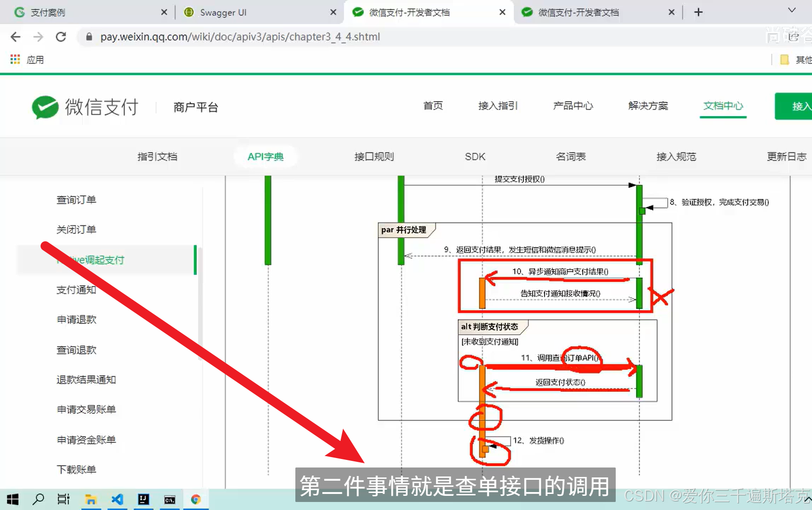Open 查询退款 in the sidebar
This screenshot has height=510, width=812.
coord(76,350)
